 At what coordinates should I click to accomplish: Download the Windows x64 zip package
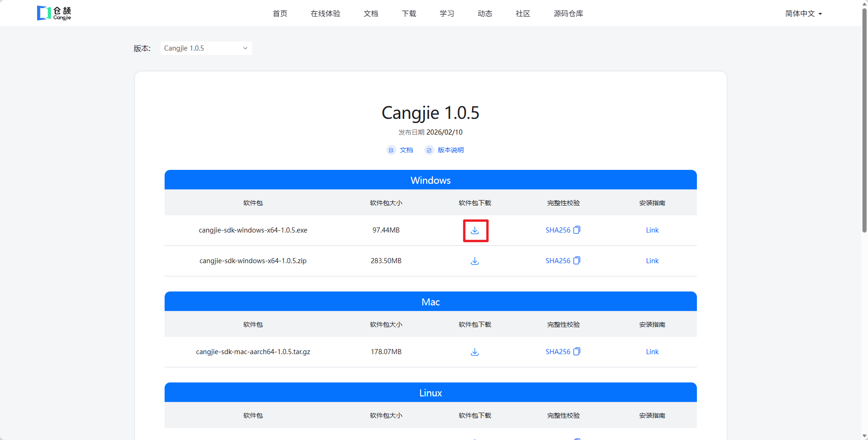coord(475,261)
